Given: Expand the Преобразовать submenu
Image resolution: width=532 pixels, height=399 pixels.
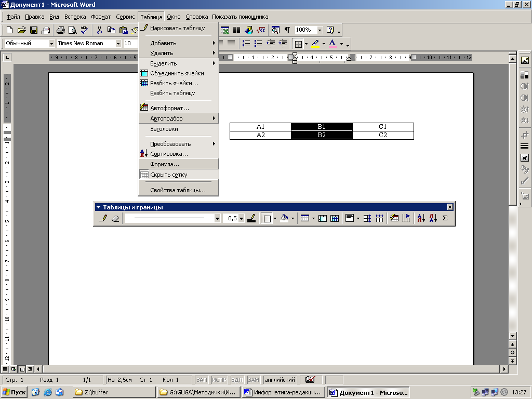Looking at the screenshot, I should pos(179,144).
